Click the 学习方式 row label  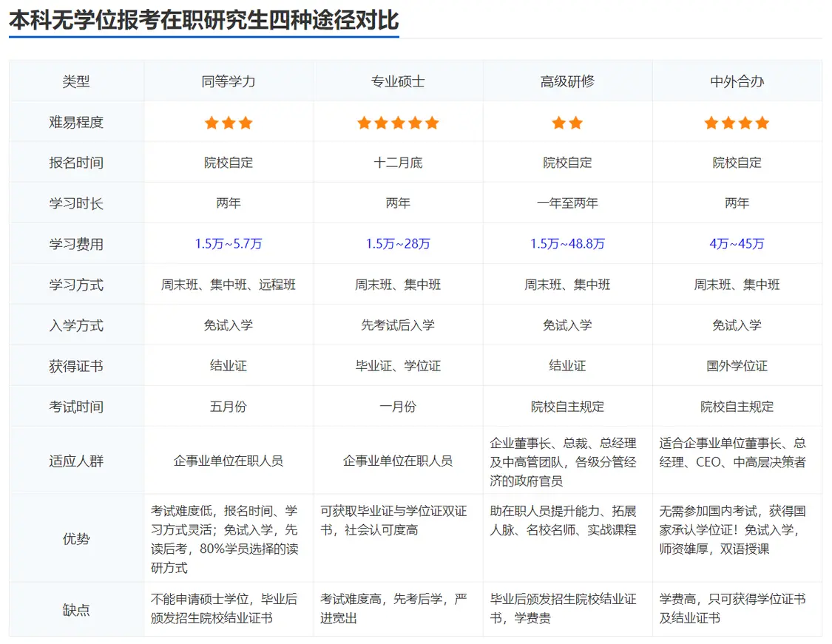click(76, 285)
